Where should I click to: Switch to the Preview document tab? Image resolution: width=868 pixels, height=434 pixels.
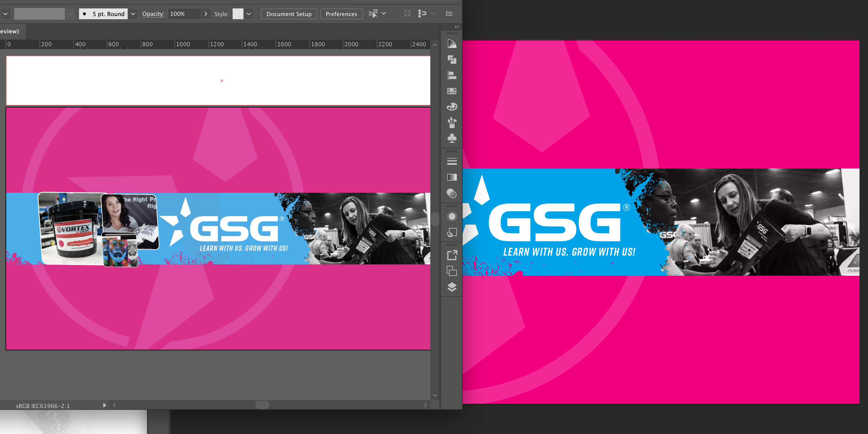pos(10,31)
